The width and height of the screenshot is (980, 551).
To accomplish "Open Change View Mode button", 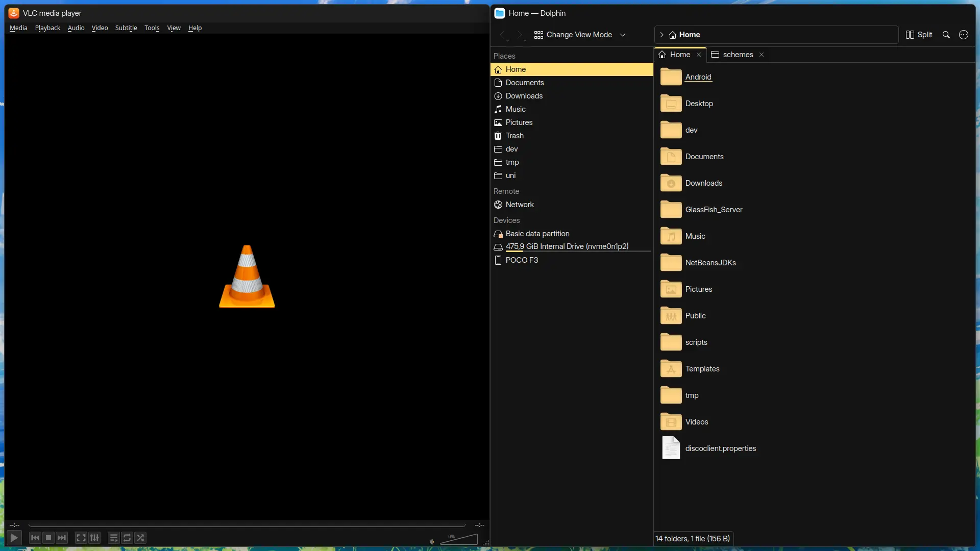I will click(573, 35).
